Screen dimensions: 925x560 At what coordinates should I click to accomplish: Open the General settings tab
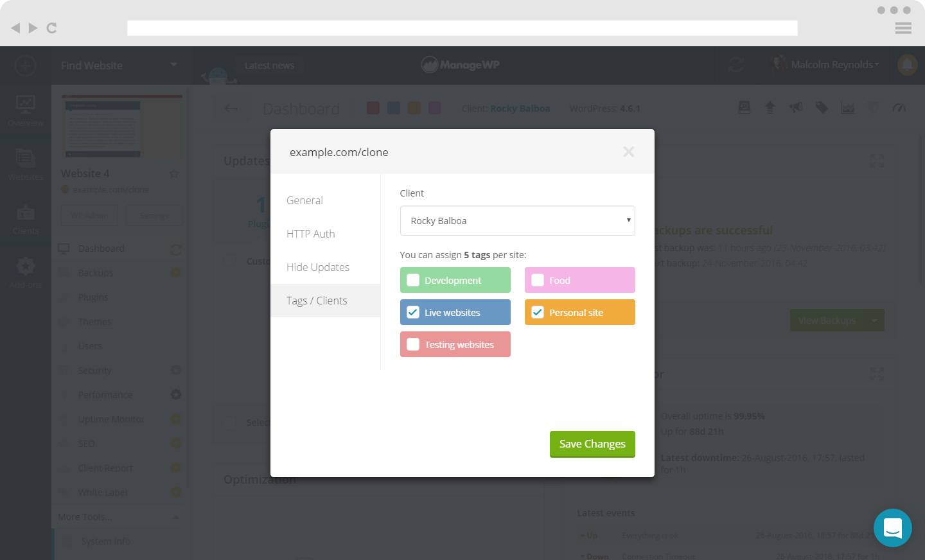pyautogui.click(x=325, y=200)
